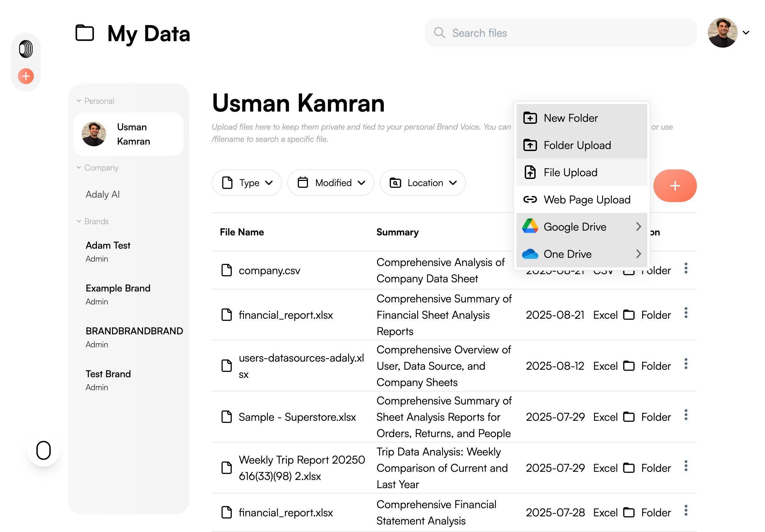Collapse the Personal section in sidebar
765x532 pixels.
click(79, 101)
